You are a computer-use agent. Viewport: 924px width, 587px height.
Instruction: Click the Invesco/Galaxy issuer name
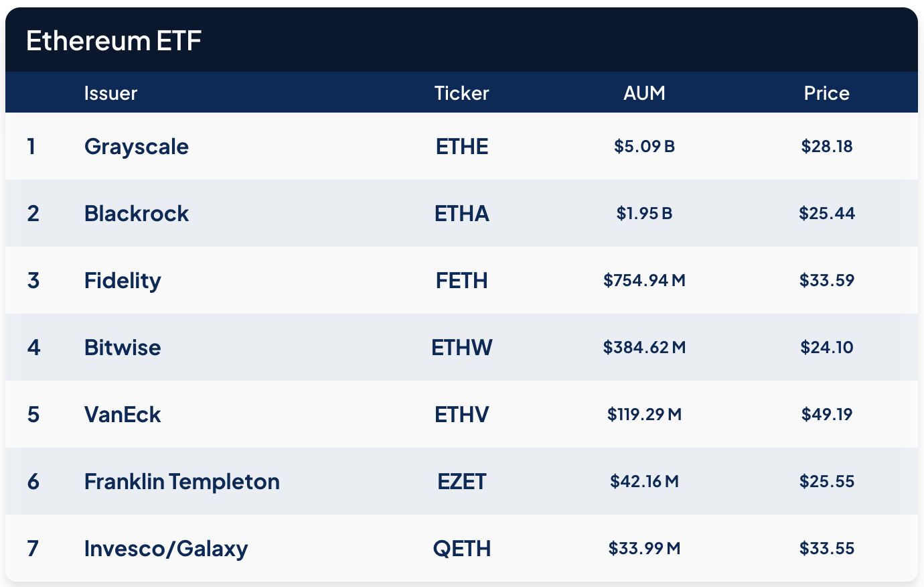pyautogui.click(x=166, y=549)
